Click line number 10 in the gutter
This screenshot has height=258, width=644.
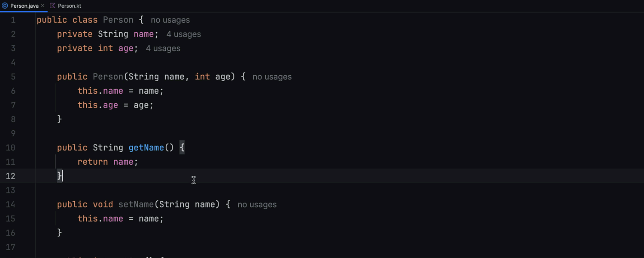point(10,147)
